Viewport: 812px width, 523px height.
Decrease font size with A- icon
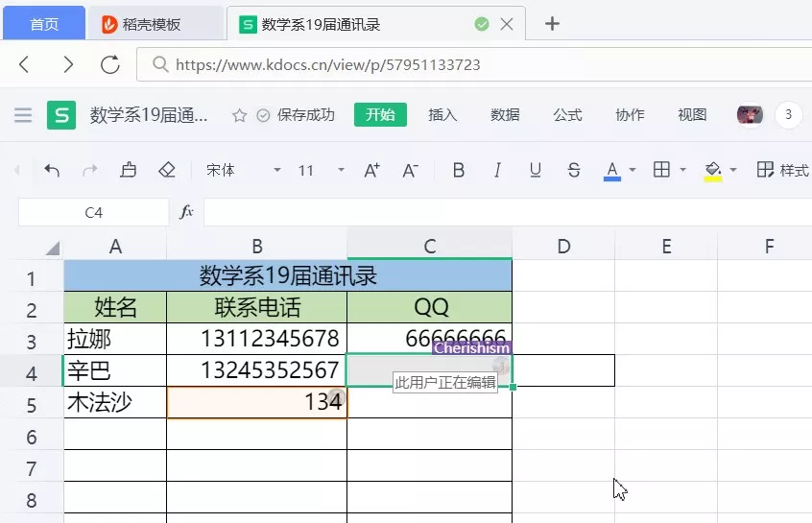(410, 170)
